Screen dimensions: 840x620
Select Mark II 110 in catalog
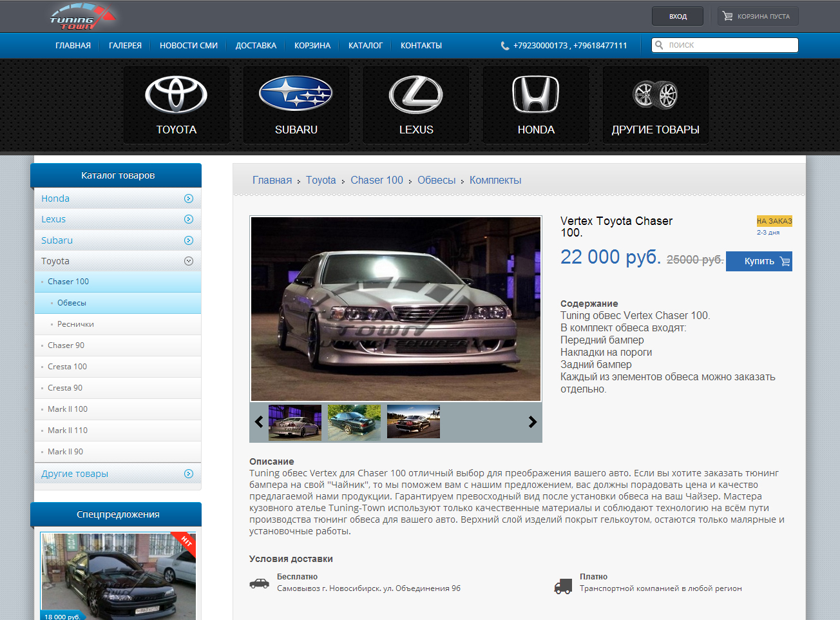point(118,431)
